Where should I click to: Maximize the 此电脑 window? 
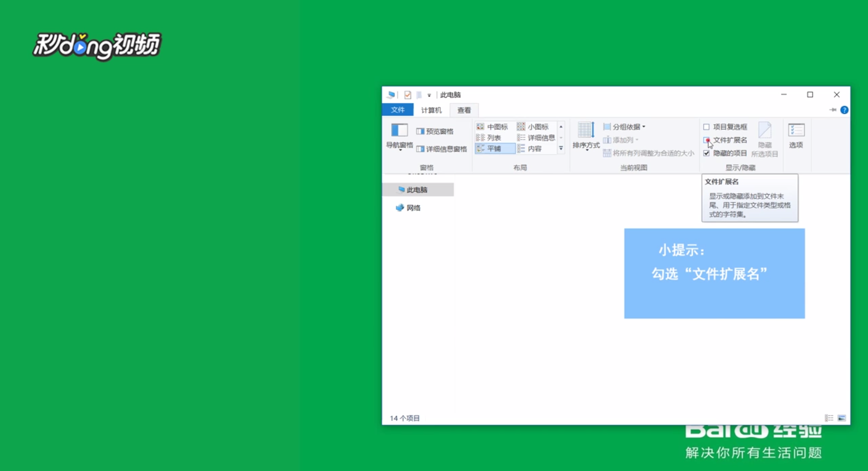tap(810, 95)
